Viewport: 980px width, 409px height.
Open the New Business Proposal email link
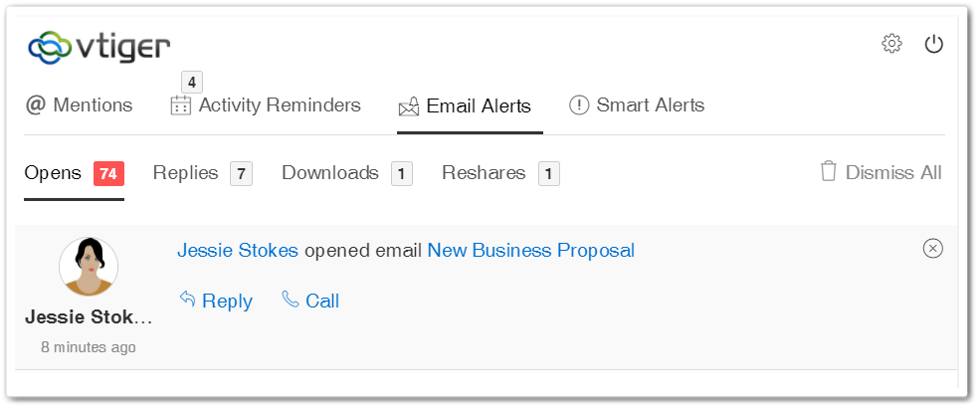530,251
